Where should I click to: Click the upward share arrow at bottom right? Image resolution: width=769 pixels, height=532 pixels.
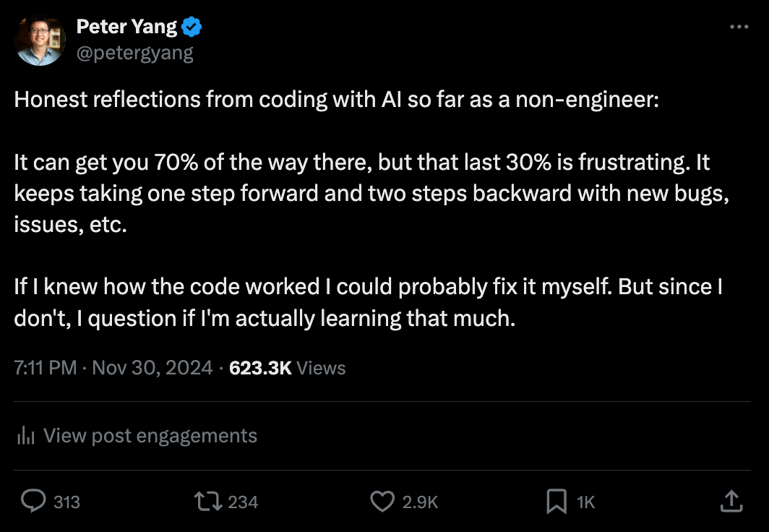coord(731,501)
